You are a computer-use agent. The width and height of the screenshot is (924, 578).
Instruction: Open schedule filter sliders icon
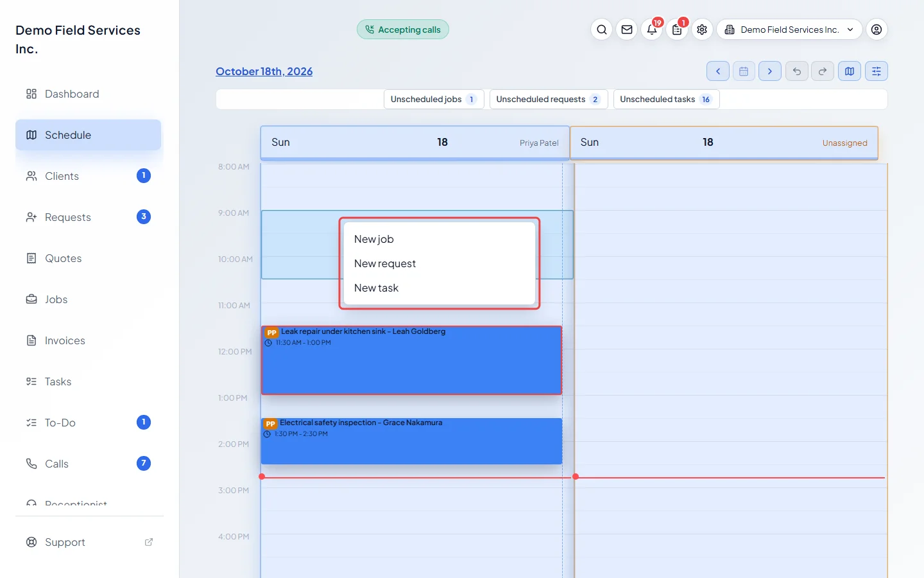tap(877, 71)
